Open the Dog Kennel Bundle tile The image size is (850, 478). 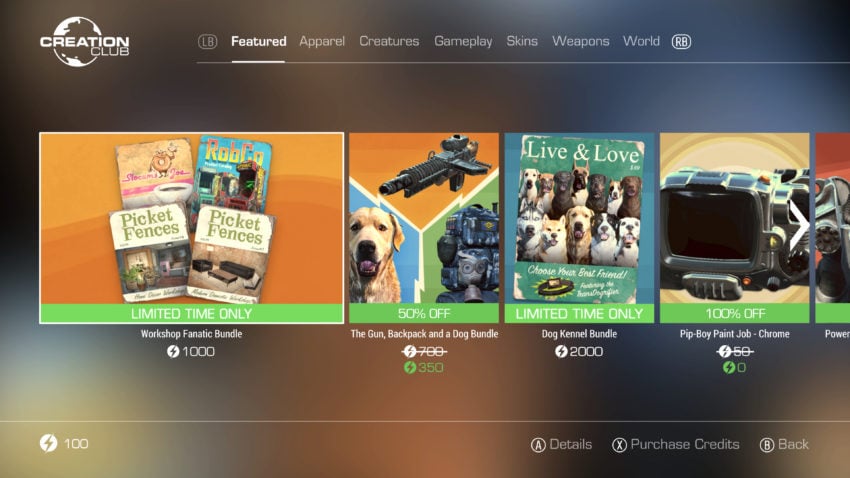click(579, 228)
